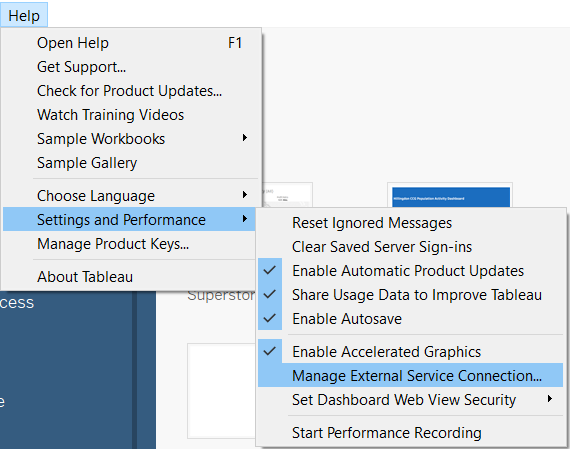Select Manage Product Keys...
The height and width of the screenshot is (449, 570).
click(129, 244)
